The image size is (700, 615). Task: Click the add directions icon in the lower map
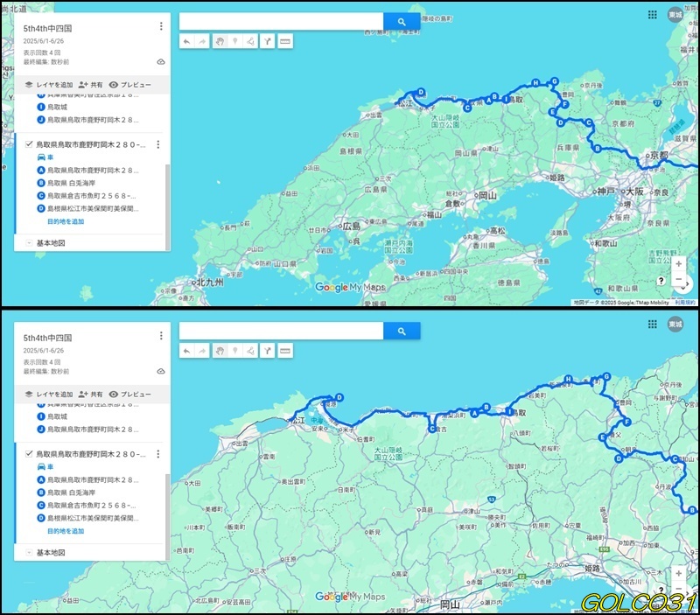(x=268, y=350)
